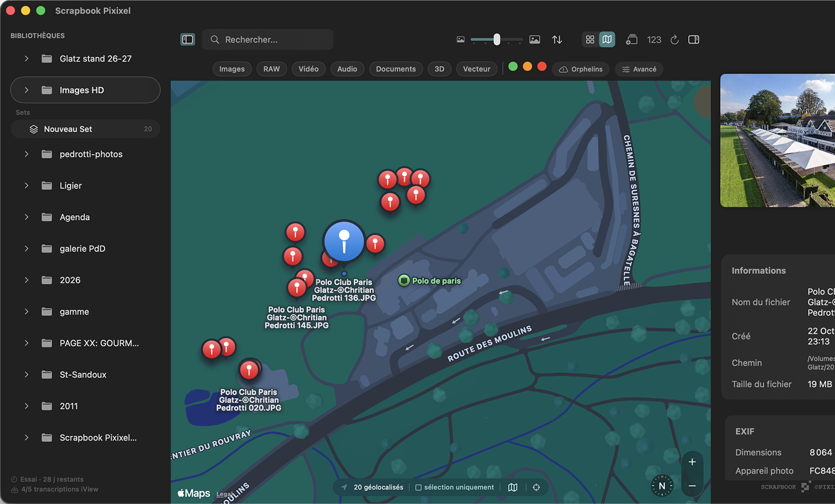This screenshot has height=504, width=835.
Task: Click the magnifying glass search icon
Action: 215,40
